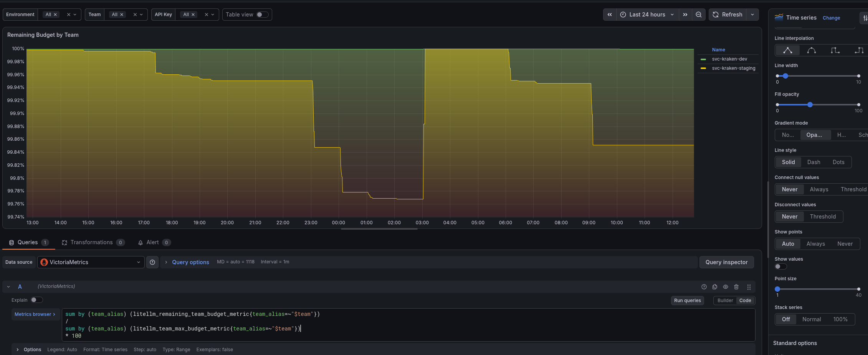This screenshot has height=355, width=868.
Task: Adjust the Fill opacity slider handle
Action: (810, 105)
